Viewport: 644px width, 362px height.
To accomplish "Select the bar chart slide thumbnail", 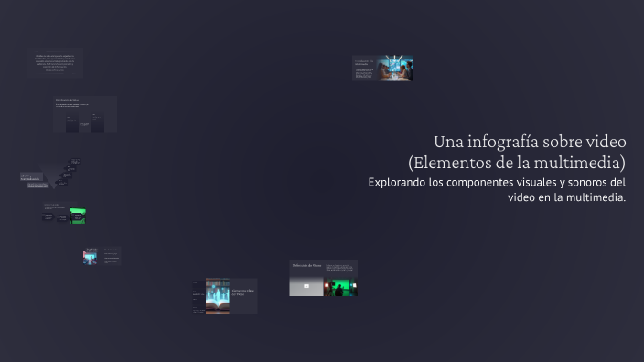I will (x=85, y=114).
